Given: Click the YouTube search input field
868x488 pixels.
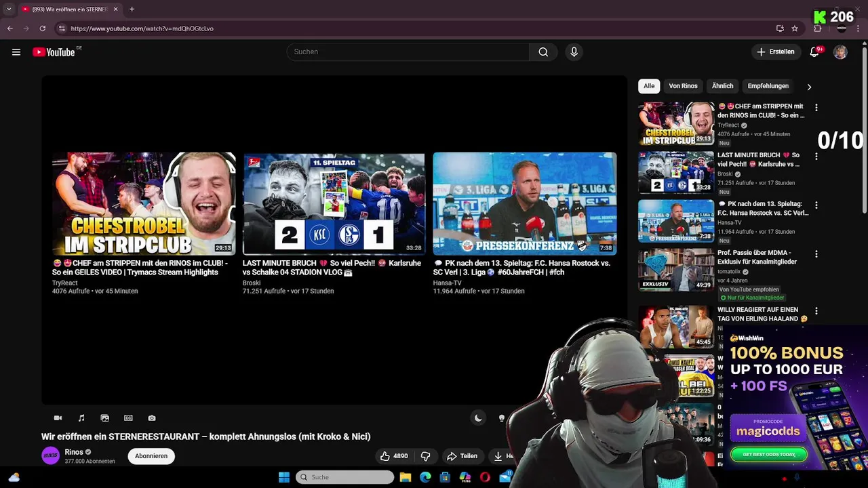Looking at the screenshot, I should [x=408, y=52].
